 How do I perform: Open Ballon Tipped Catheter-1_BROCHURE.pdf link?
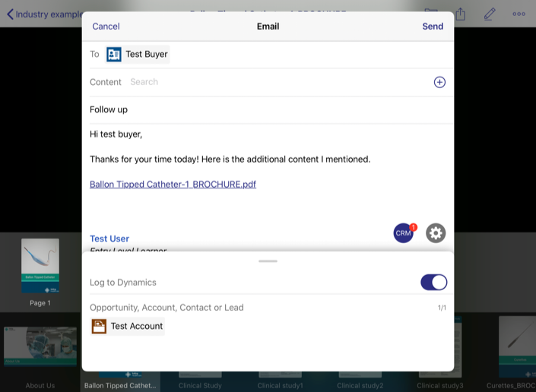pos(173,184)
